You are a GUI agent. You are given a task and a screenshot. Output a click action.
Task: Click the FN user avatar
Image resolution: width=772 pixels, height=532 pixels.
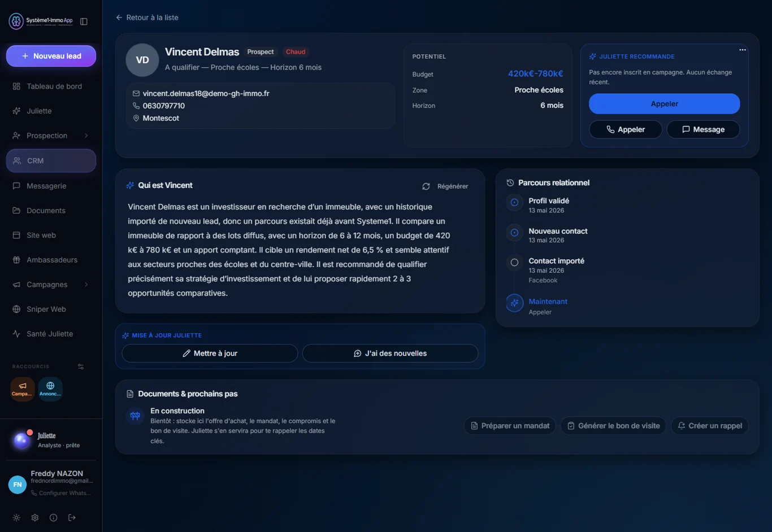pos(18,485)
